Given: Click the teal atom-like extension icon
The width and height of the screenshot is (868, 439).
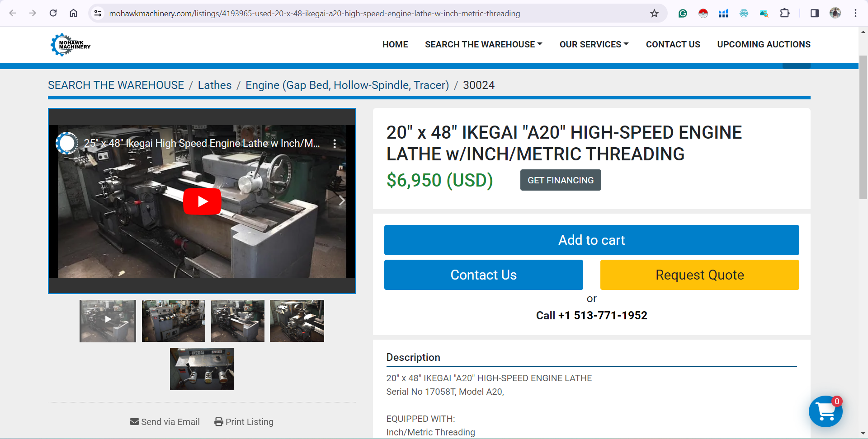Looking at the screenshot, I should pyautogui.click(x=744, y=13).
